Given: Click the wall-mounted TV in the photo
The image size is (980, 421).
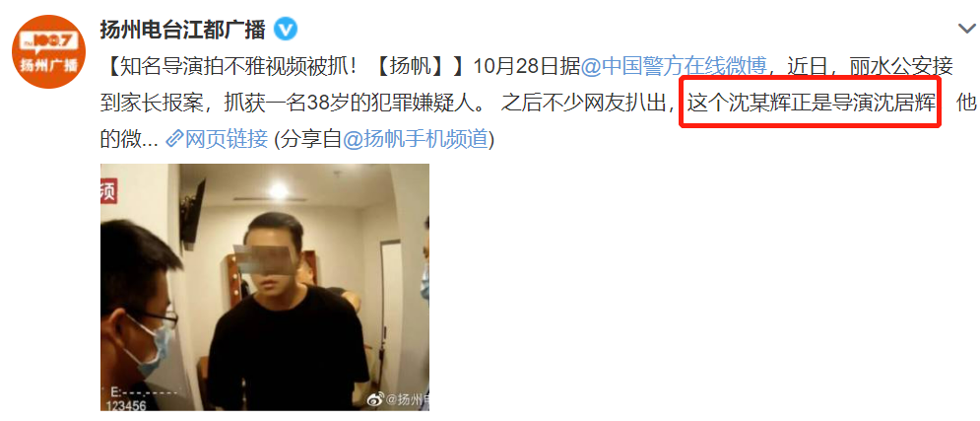Looking at the screenshot, I should [x=194, y=213].
